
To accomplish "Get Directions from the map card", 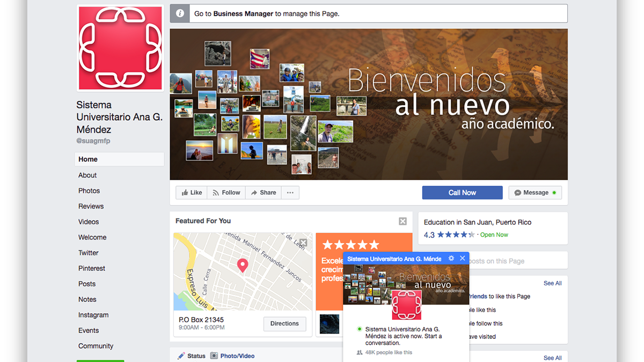I will tap(284, 324).
